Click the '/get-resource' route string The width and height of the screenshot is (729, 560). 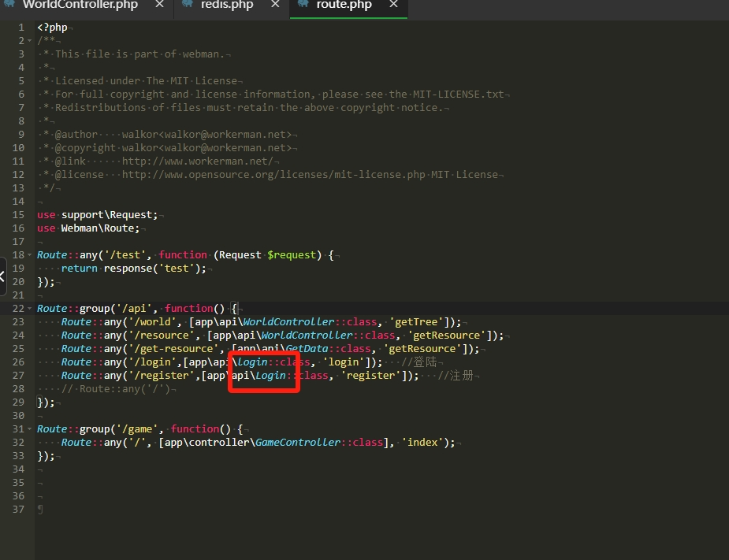tap(173, 349)
